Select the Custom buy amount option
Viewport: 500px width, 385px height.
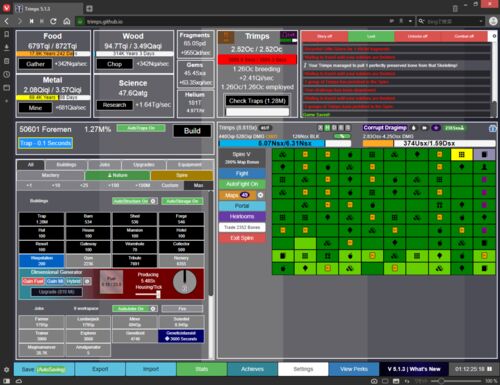pos(170,185)
